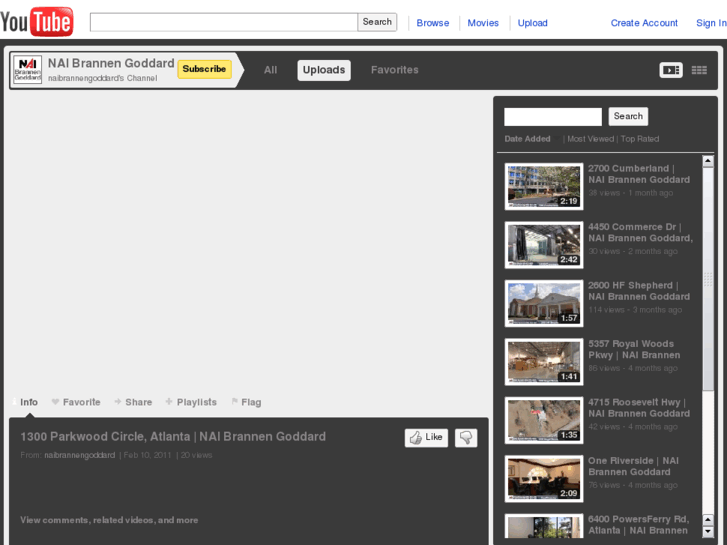727x545 pixels.
Task: Focus the channel video search field
Action: pyautogui.click(x=553, y=116)
